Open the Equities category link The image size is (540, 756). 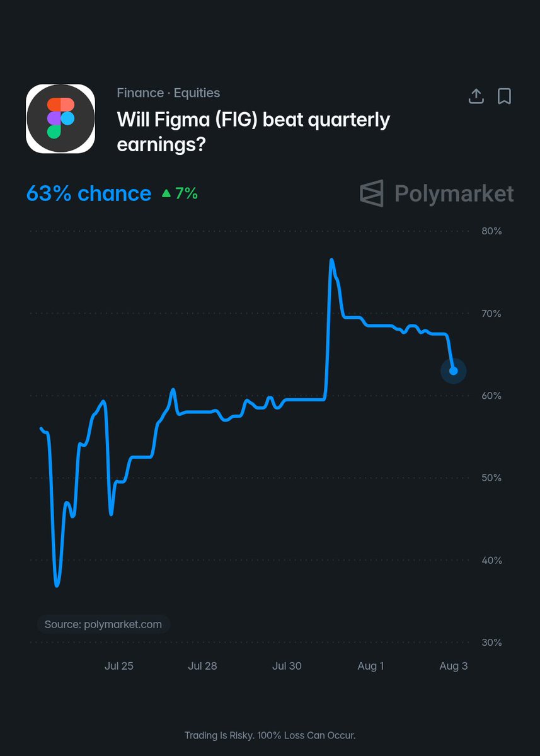tap(197, 93)
